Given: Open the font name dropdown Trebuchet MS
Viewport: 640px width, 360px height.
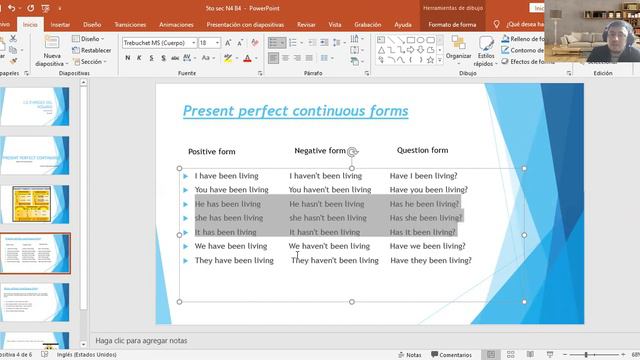Looking at the screenshot, I should (x=194, y=42).
